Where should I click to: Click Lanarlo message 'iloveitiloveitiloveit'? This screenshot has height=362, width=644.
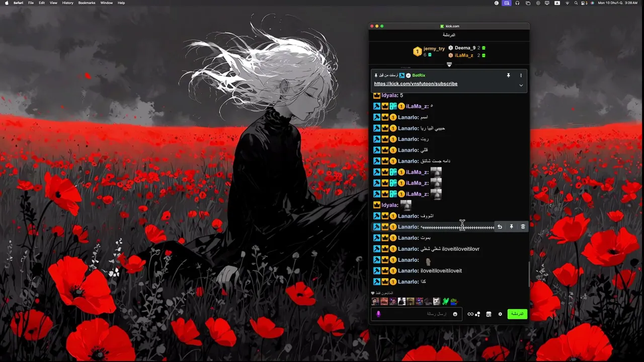pos(441,271)
